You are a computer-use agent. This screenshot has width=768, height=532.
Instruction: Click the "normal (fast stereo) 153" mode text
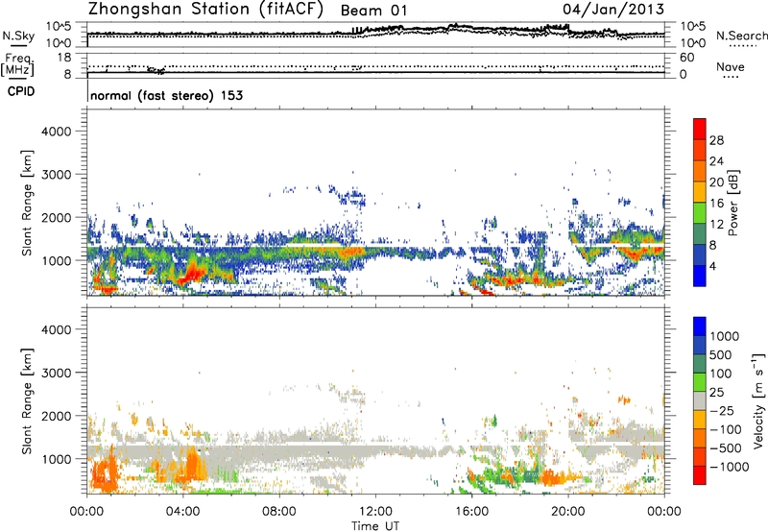click(166, 95)
